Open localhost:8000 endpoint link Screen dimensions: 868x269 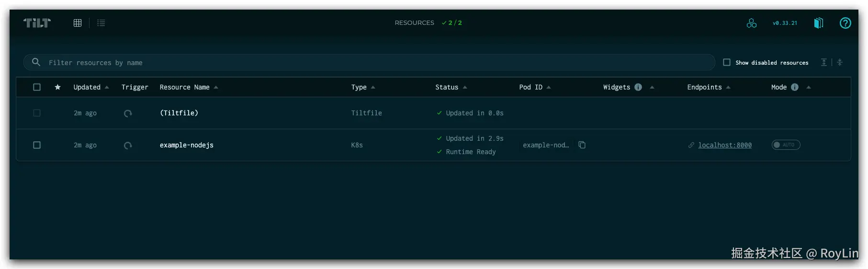tap(725, 145)
